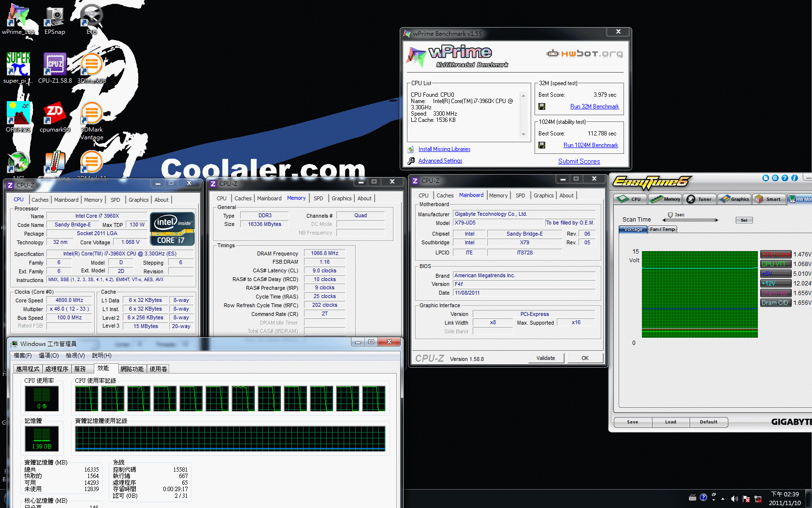Click the network tray icon with red X
Image resolution: width=812 pixels, height=508 pixels.
pyautogui.click(x=758, y=499)
